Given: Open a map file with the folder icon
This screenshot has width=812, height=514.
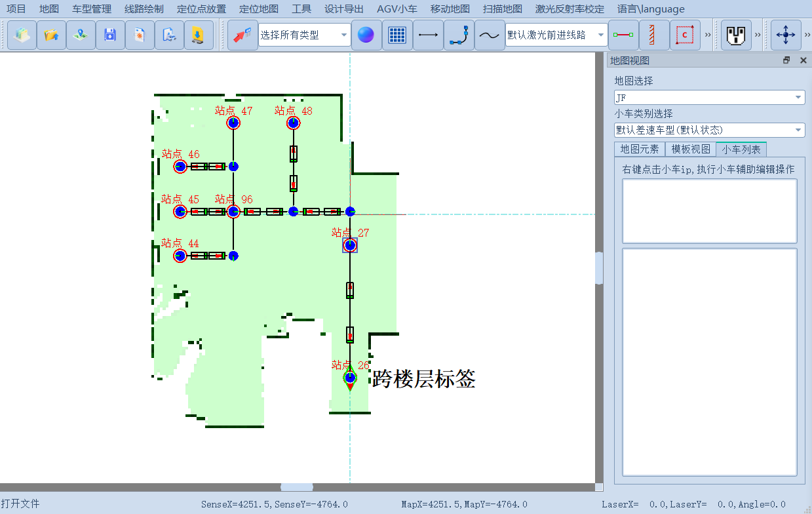Looking at the screenshot, I should [51, 35].
